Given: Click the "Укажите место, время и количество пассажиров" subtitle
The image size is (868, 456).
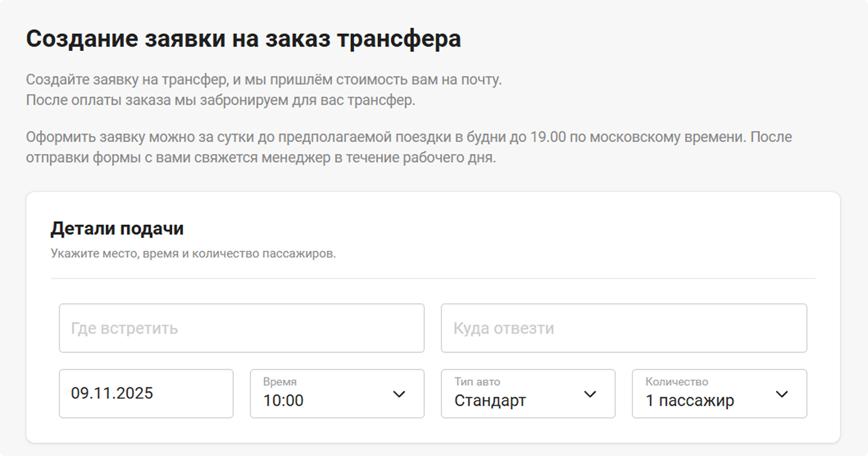Looking at the screenshot, I should tap(193, 254).
